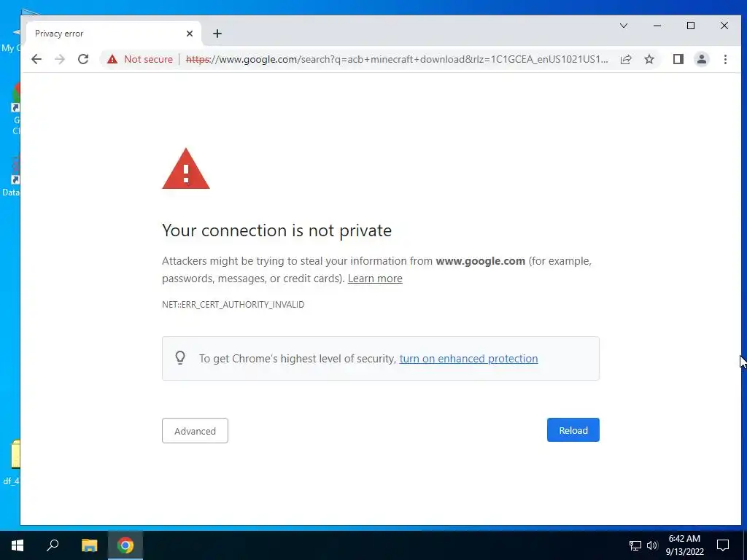Click the Advanced button
747x560 pixels.
195,430
